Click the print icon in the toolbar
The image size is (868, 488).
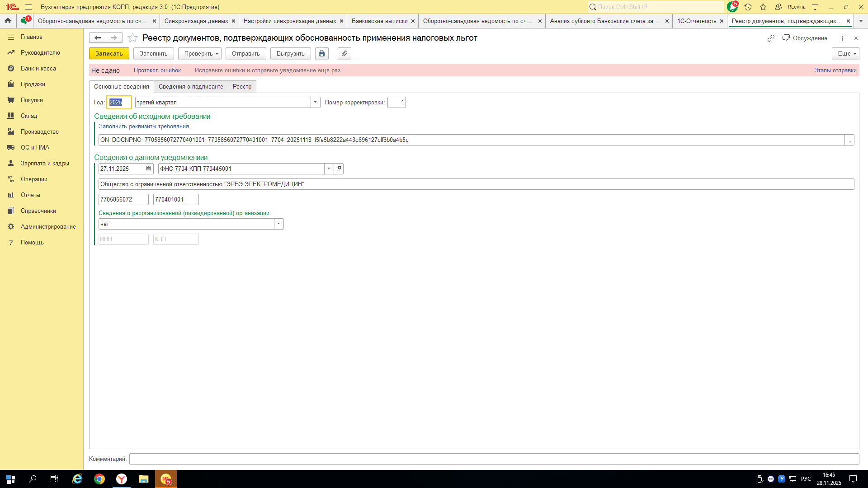[321, 53]
